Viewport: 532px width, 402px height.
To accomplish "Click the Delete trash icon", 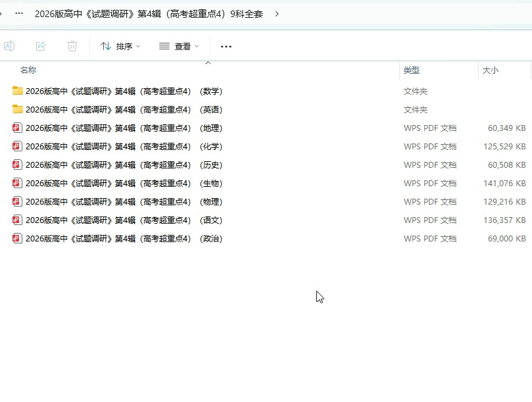I will (x=72, y=46).
